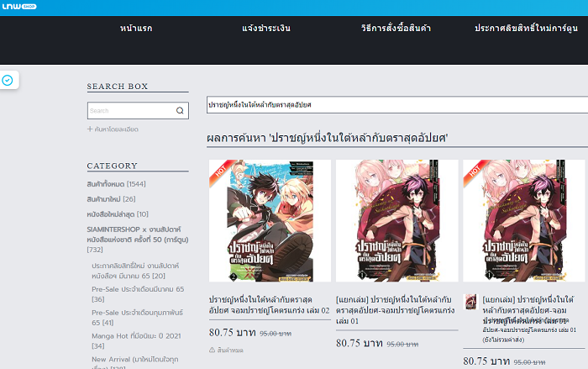Open the ประกาศลิขสิทธิ์ใหม่ งานสัปดาห์หนังสือ มีนาคม 65 subcategory
The width and height of the screenshot is (588, 369).
[x=135, y=271]
